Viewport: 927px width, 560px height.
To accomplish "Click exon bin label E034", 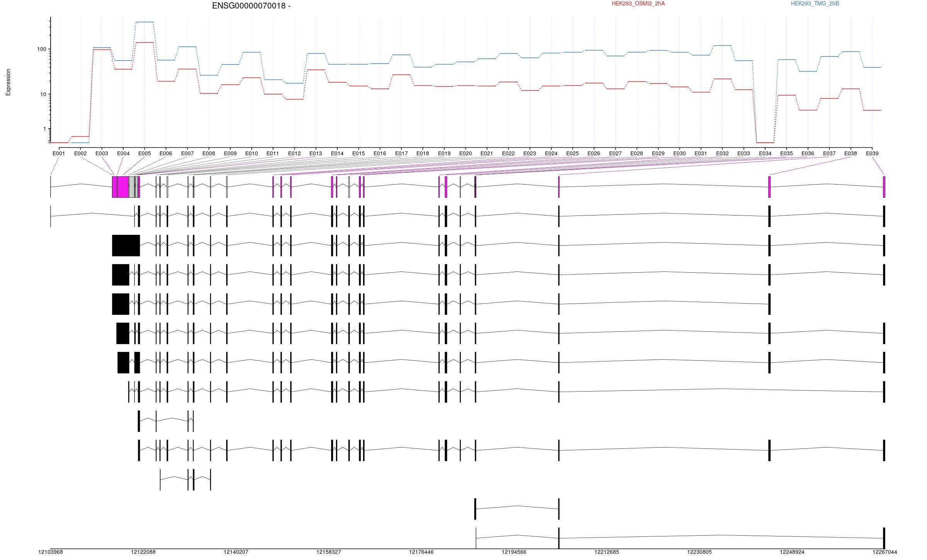I will click(765, 153).
